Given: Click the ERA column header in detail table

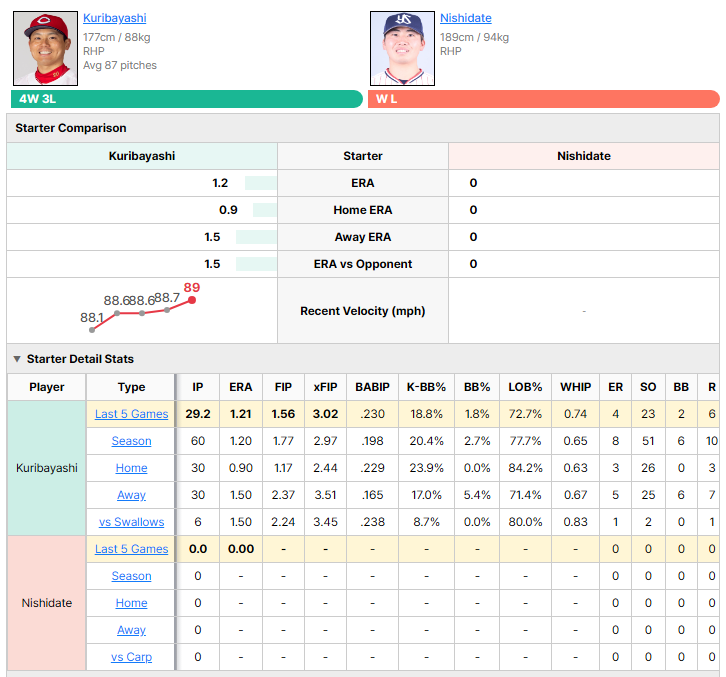Looking at the screenshot, I should point(241,387).
